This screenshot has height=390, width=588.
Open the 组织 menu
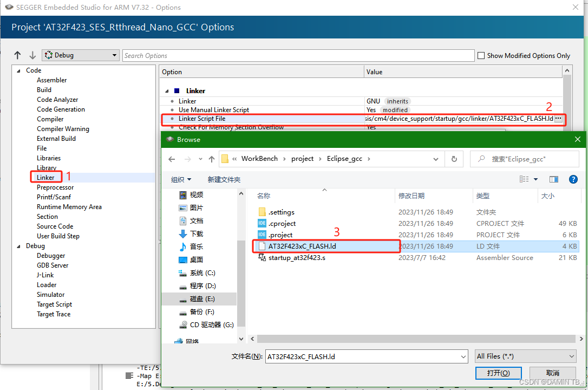coord(181,180)
